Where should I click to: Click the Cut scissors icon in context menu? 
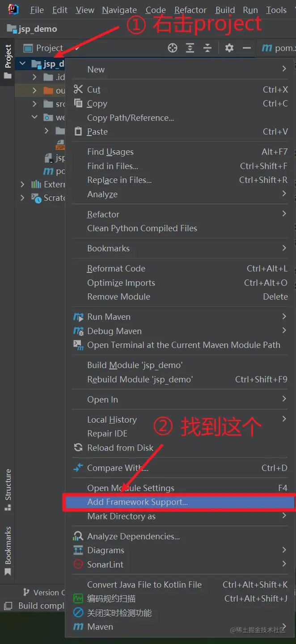(78, 89)
